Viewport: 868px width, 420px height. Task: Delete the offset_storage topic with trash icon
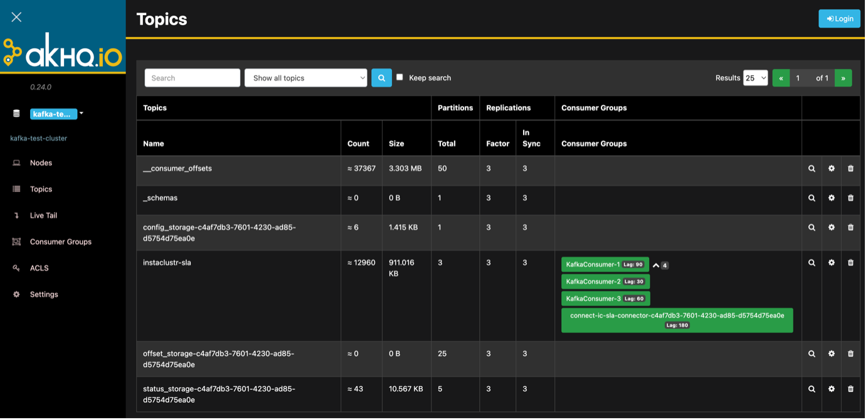[x=850, y=354]
